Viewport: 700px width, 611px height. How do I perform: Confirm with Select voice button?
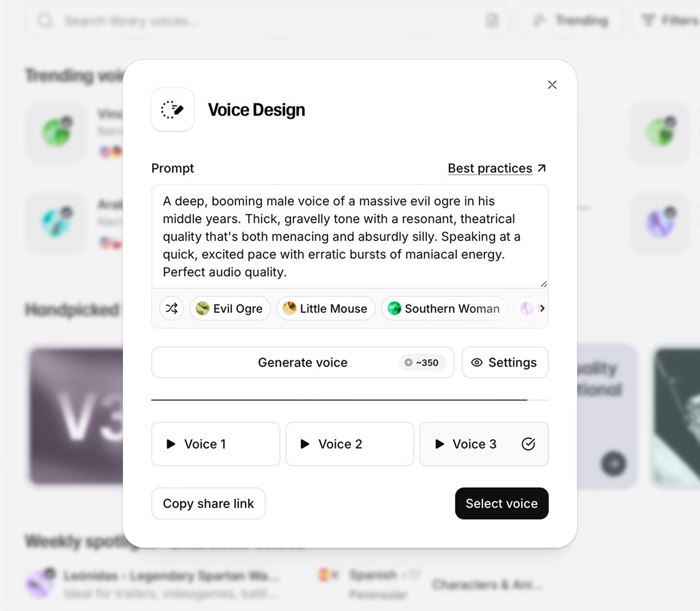coord(502,504)
